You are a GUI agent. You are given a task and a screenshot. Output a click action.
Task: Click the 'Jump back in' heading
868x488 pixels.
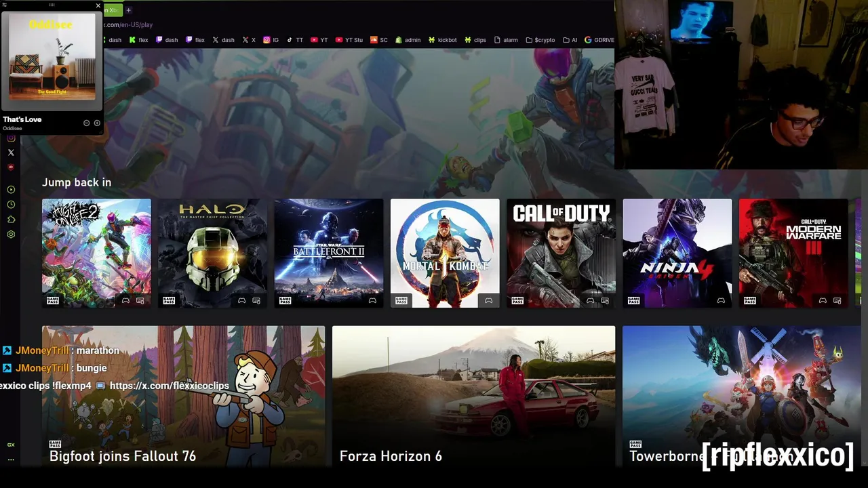77,182
